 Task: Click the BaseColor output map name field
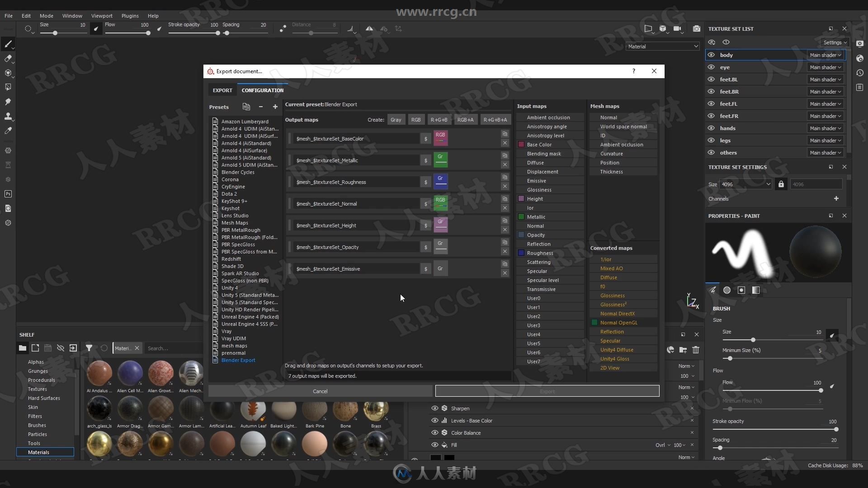(356, 138)
